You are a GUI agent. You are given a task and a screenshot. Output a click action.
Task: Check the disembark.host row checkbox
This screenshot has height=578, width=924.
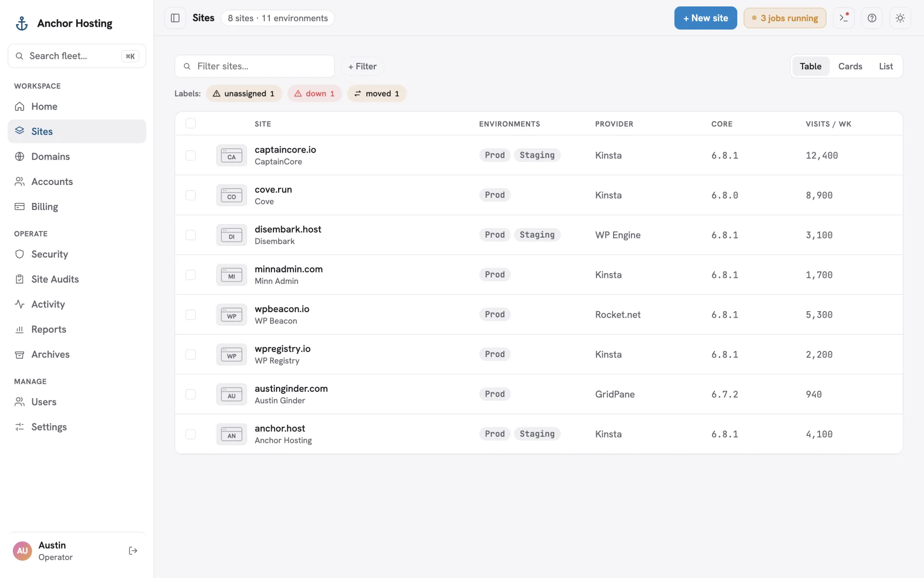[x=190, y=235]
